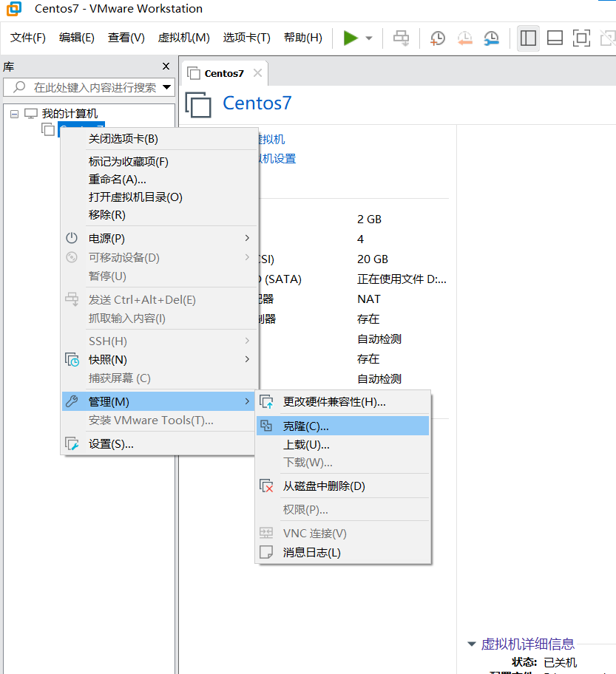This screenshot has height=674, width=616.
Task: Click the green power-on play button
Action: (x=351, y=38)
